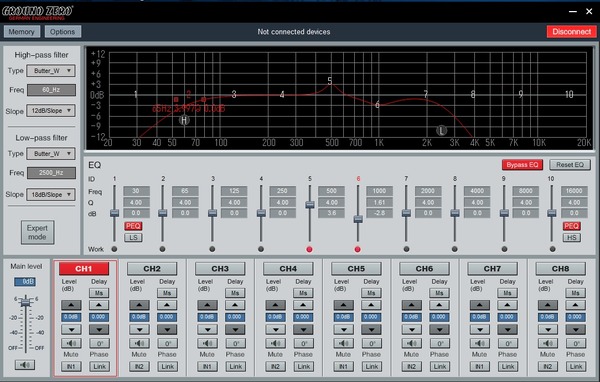The image size is (600, 382).
Task: Select the CH1 channel tab
Action: pos(84,269)
